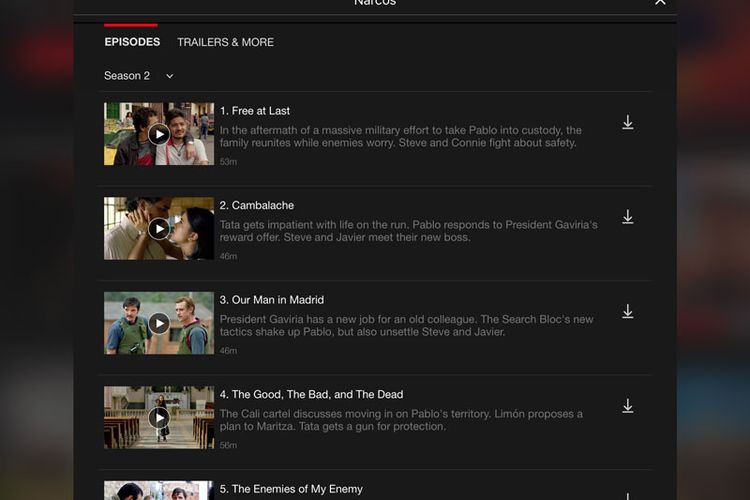
Task: Download episode 1 Free at Last
Action: 628,122
